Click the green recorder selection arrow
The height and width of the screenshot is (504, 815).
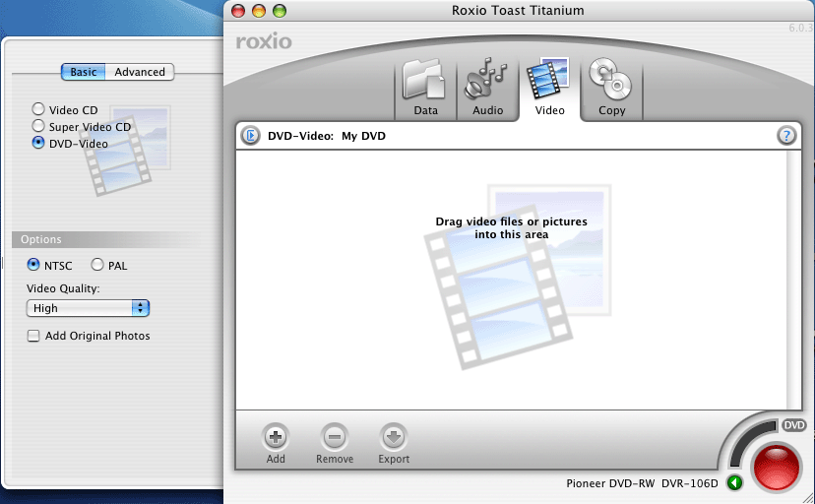point(734,482)
